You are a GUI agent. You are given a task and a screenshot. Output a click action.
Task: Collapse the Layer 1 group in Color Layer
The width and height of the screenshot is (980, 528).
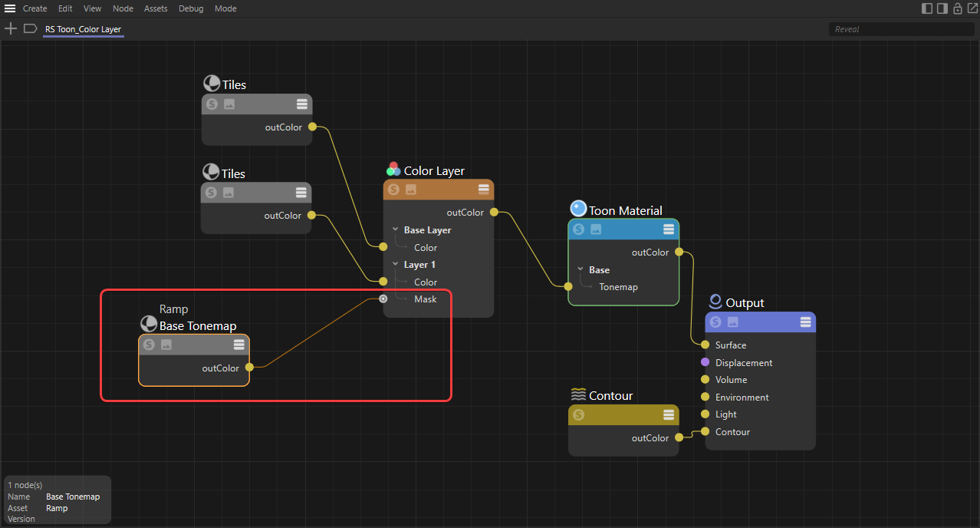pyautogui.click(x=396, y=264)
